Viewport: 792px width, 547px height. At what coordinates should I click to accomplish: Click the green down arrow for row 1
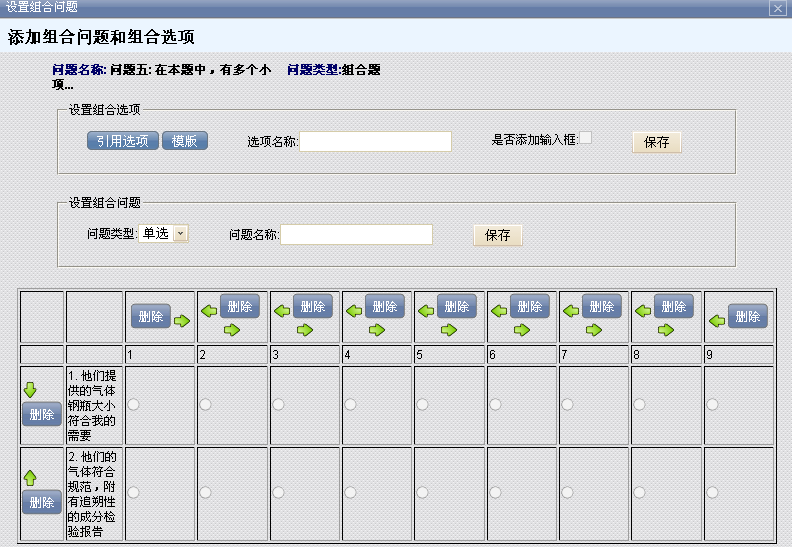(x=30, y=389)
